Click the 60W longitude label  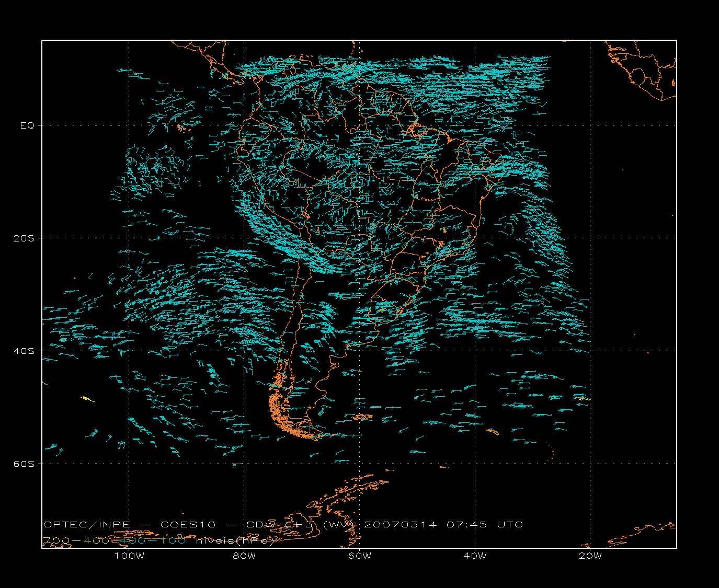click(360, 556)
